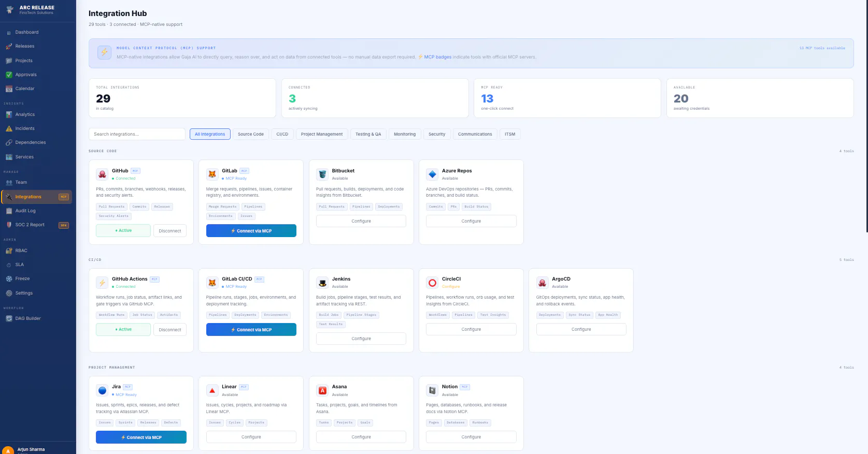Focus the Search integrations field
This screenshot has width=868, height=454.
pyautogui.click(x=137, y=134)
